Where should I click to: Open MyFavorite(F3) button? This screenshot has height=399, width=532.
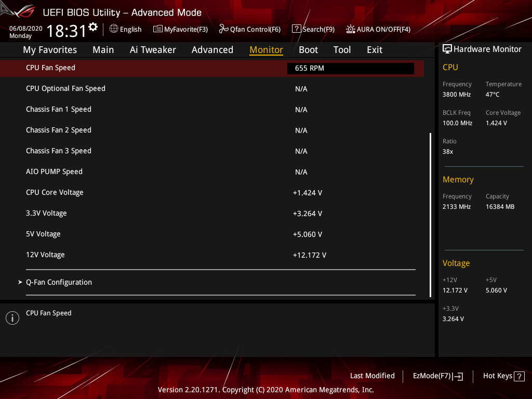(180, 29)
